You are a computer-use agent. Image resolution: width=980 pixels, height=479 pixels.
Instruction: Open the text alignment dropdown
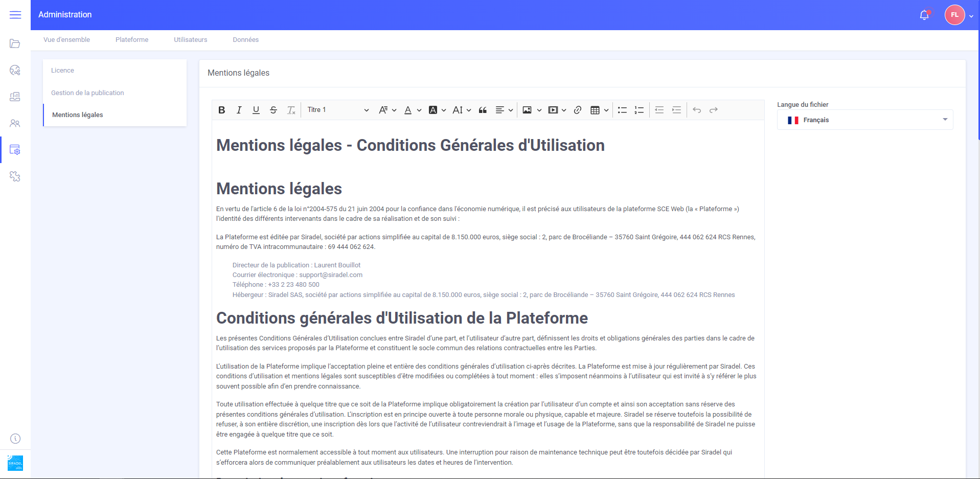[504, 110]
